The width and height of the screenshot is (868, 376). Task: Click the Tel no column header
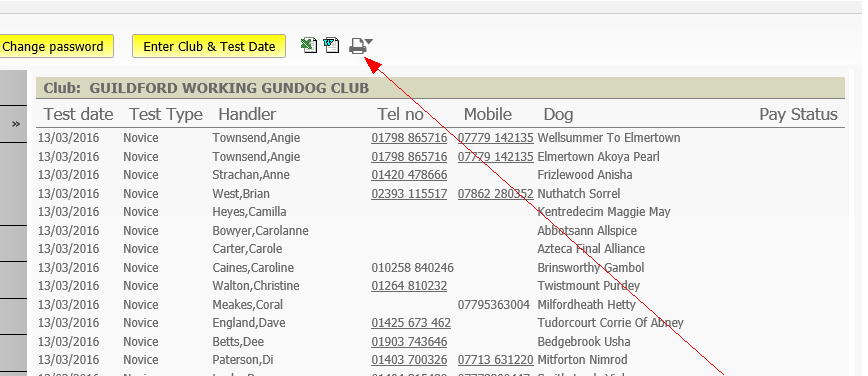[x=400, y=115]
